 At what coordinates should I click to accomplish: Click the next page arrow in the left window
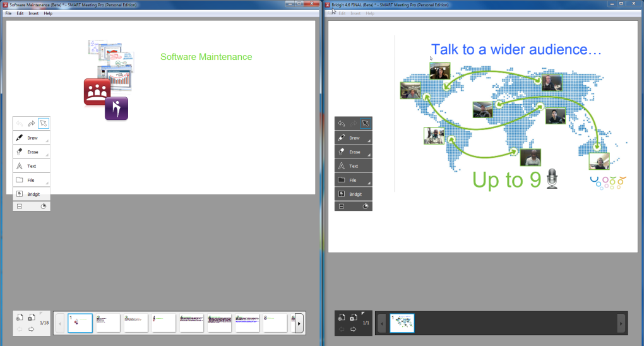(x=31, y=329)
